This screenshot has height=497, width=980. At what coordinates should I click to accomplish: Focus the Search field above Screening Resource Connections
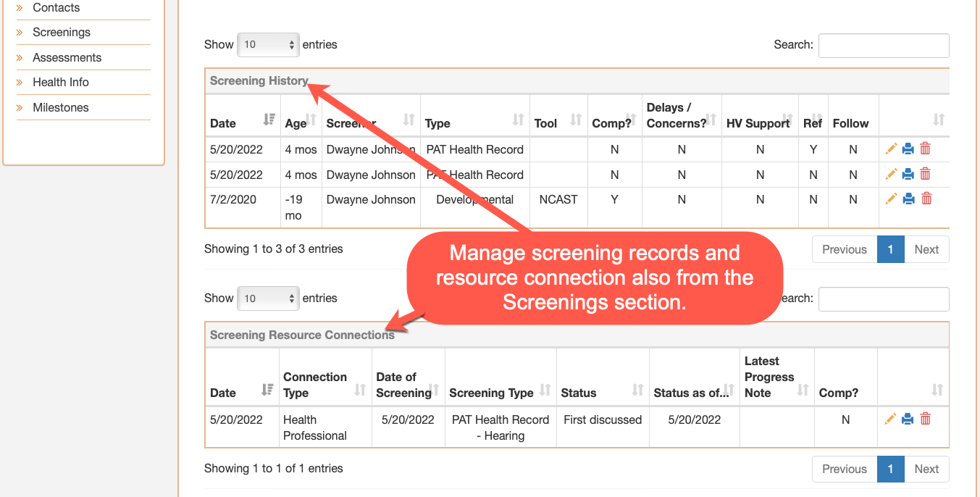point(884,298)
